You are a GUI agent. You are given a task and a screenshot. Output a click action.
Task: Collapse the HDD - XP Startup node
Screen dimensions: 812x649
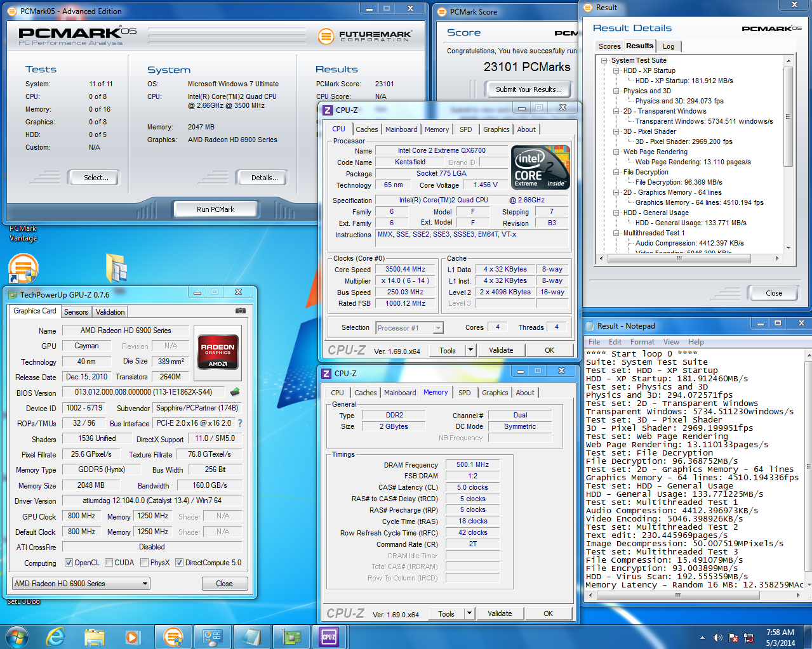click(x=616, y=71)
